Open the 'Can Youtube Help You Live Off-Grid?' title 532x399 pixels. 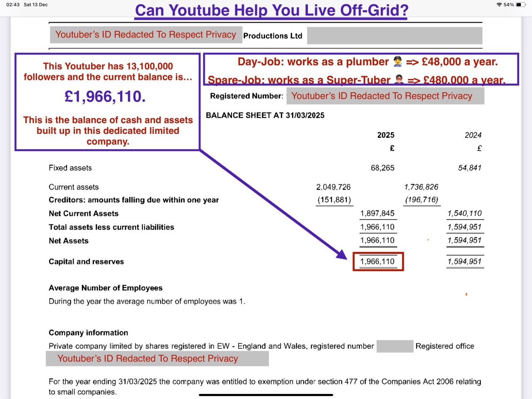coord(271,10)
